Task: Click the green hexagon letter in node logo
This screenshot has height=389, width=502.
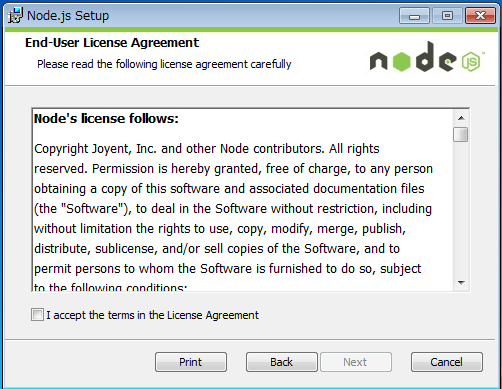Action: [401, 61]
